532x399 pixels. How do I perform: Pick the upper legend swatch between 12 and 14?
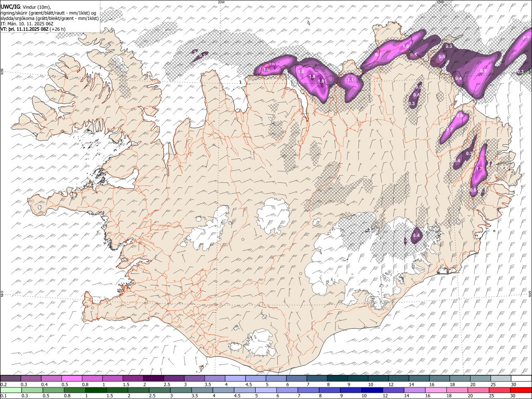[399, 378]
